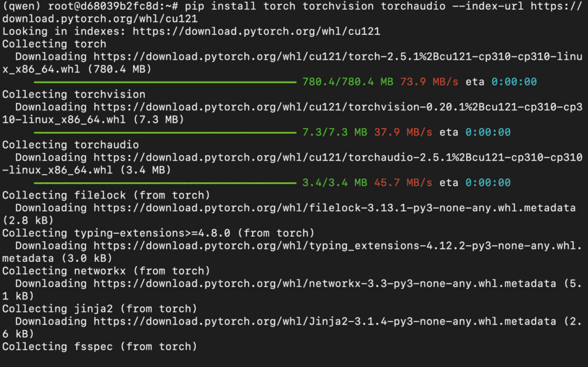
Task: Click the 'Collecting torchvision' line
Action: coord(74,94)
